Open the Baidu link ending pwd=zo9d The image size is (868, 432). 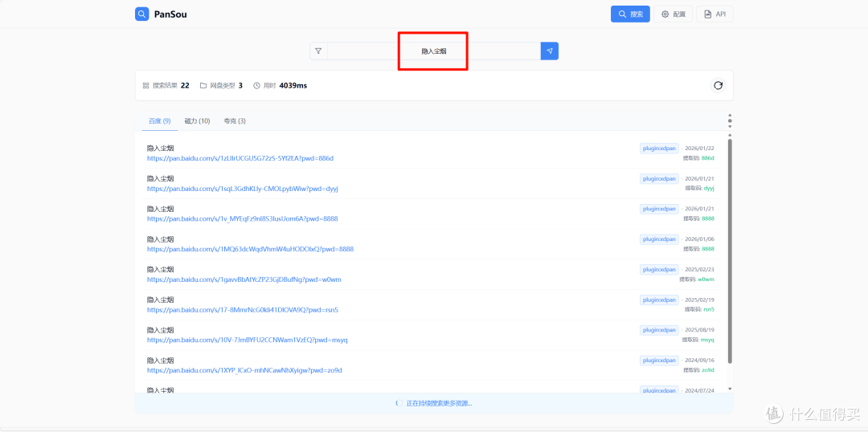[x=244, y=370]
